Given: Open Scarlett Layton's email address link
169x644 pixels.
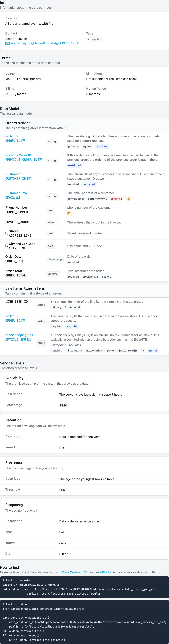Looking at the screenshot, I should tap(46, 43).
